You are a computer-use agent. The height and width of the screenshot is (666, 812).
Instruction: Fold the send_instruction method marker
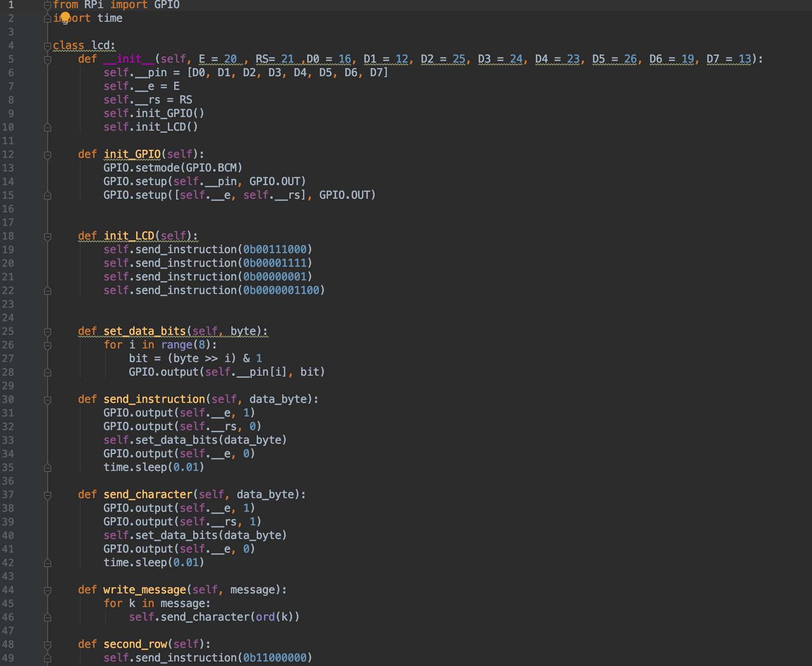click(47, 400)
